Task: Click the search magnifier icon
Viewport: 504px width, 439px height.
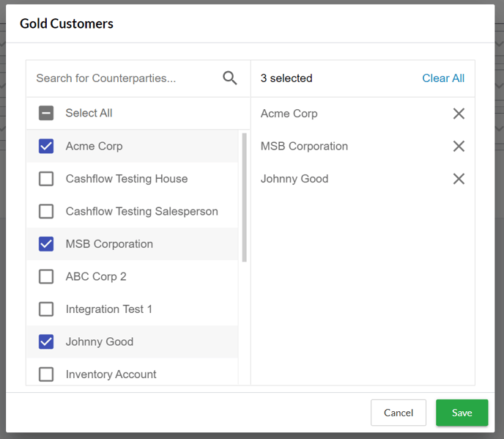Action: point(230,78)
